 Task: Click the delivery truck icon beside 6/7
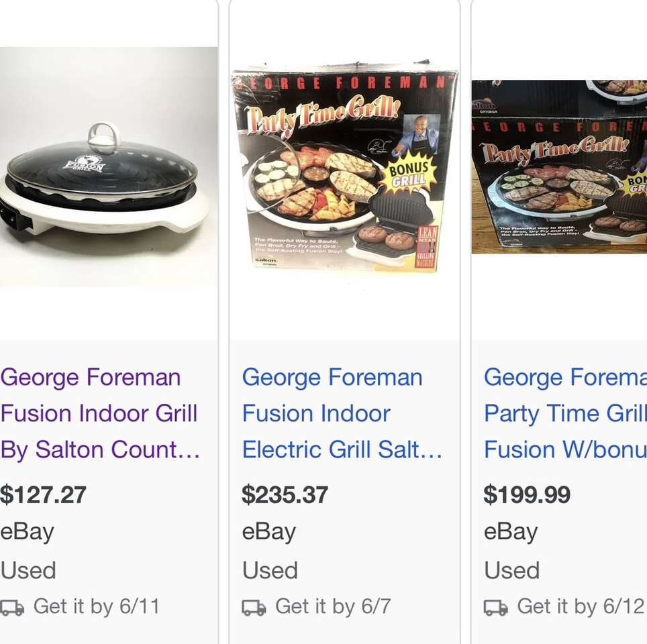click(254, 608)
